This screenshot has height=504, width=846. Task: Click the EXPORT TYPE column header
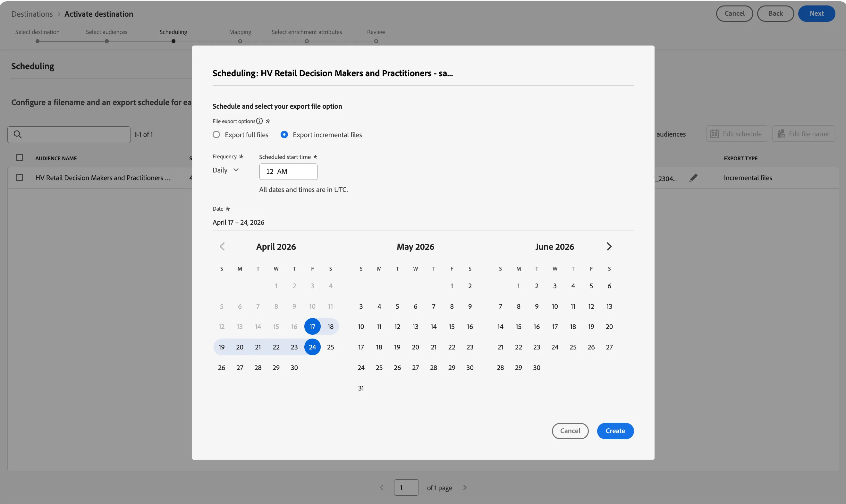click(x=741, y=158)
